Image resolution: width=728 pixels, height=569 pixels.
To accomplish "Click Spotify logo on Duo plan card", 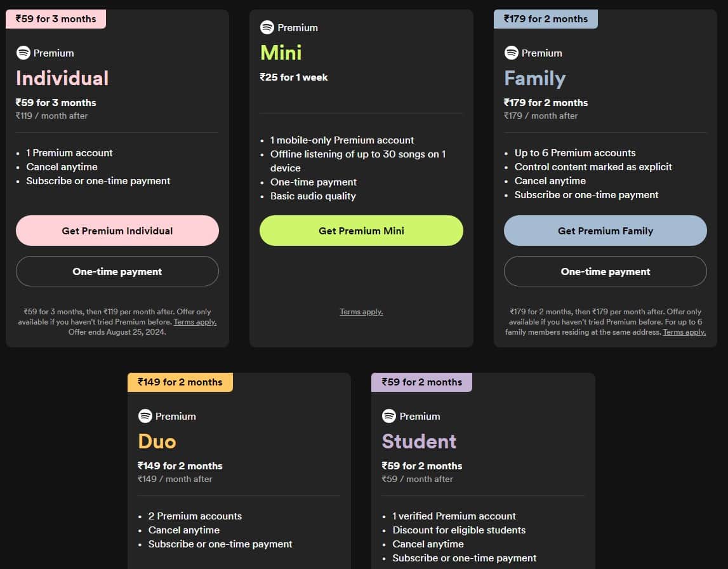I will point(145,416).
